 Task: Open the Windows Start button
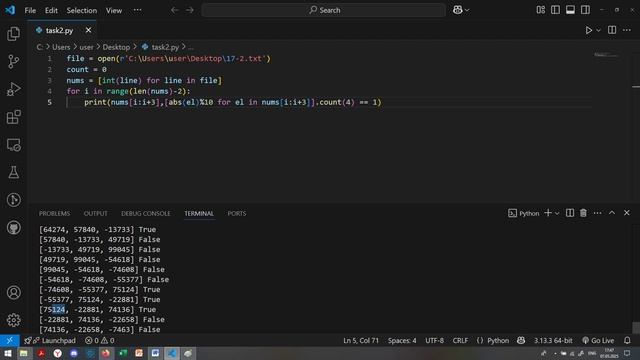tap(8, 353)
